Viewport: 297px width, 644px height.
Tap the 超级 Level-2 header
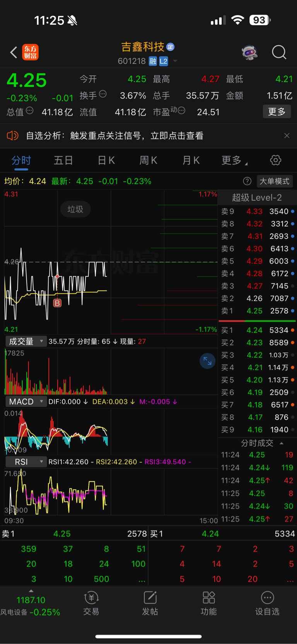tap(257, 198)
